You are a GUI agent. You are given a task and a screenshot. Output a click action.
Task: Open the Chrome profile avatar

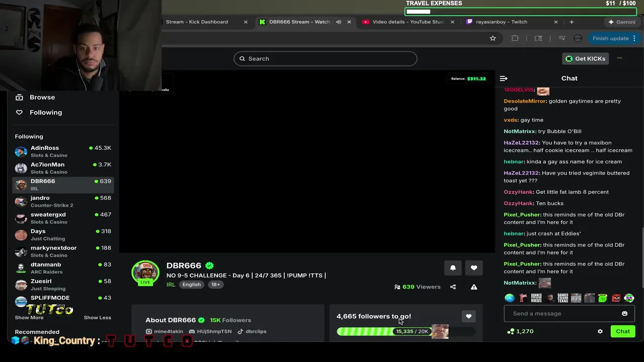pos(578,38)
